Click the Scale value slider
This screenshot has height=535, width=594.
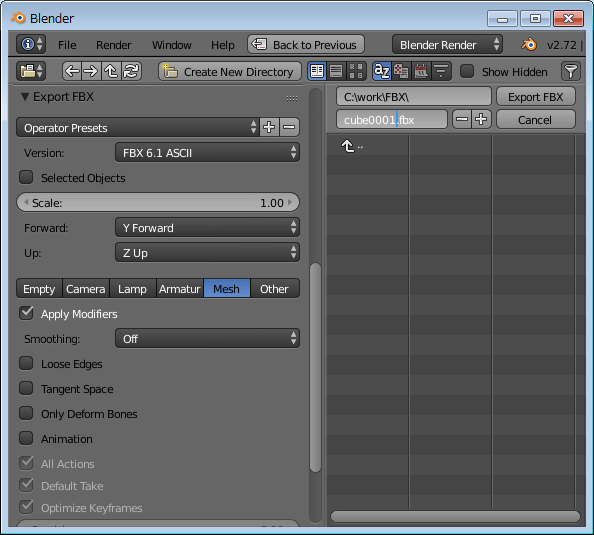(158, 202)
